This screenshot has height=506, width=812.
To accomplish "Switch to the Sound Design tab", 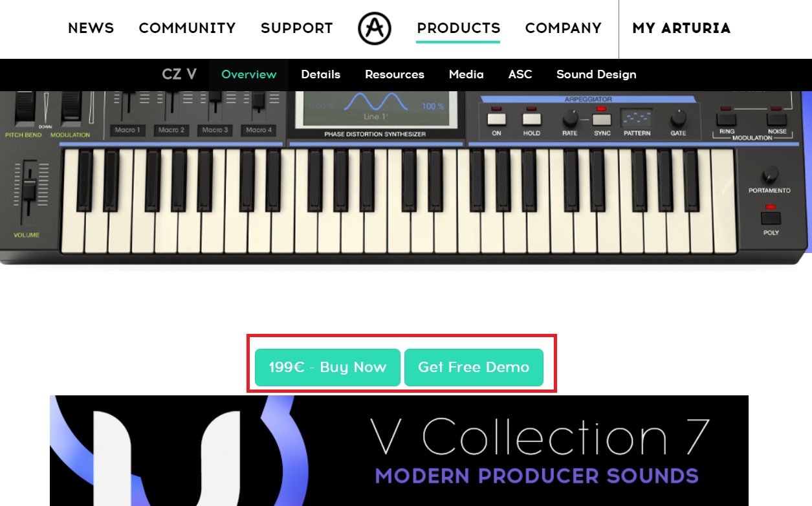I will click(x=596, y=74).
